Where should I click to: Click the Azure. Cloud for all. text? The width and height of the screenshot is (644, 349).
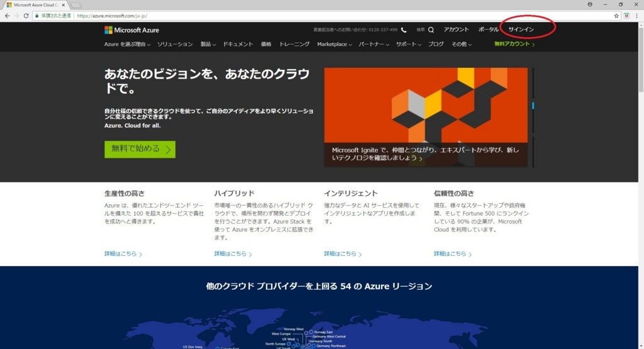pos(132,126)
